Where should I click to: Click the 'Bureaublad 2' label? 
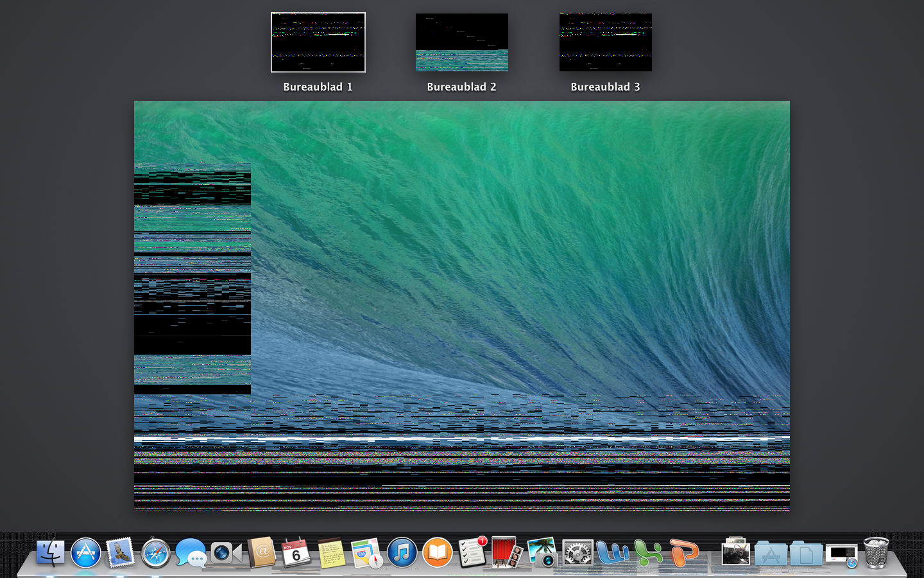462,87
